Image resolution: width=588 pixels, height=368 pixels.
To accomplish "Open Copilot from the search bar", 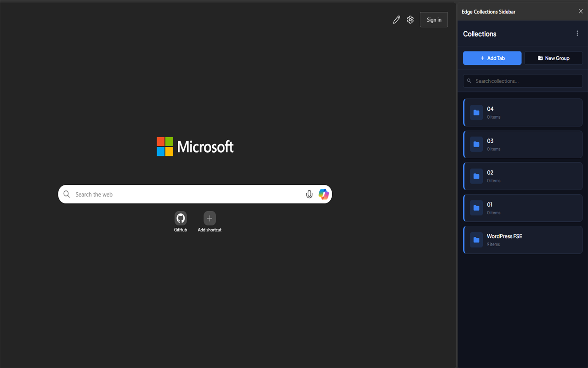I will [324, 194].
